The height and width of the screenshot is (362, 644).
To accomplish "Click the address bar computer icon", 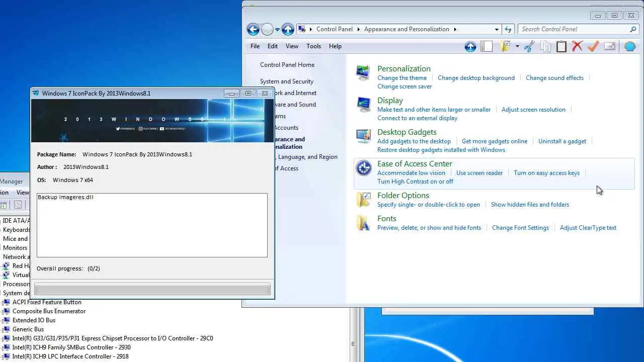I will pos(302,29).
